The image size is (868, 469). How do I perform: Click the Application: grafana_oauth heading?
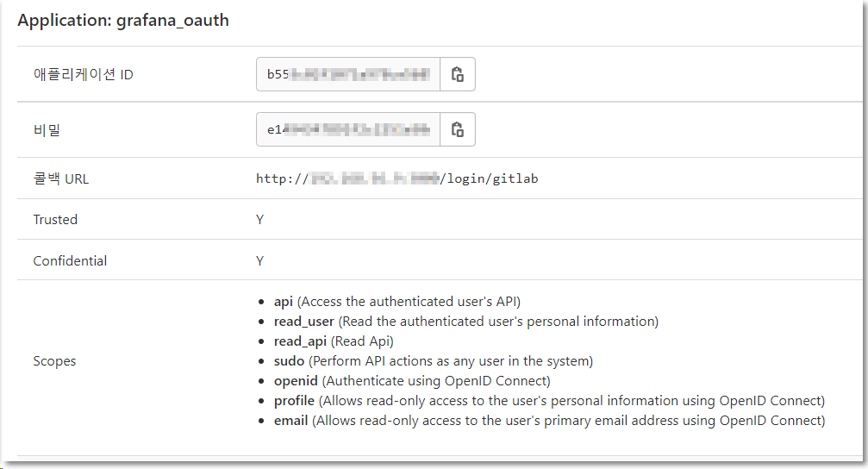123,21
